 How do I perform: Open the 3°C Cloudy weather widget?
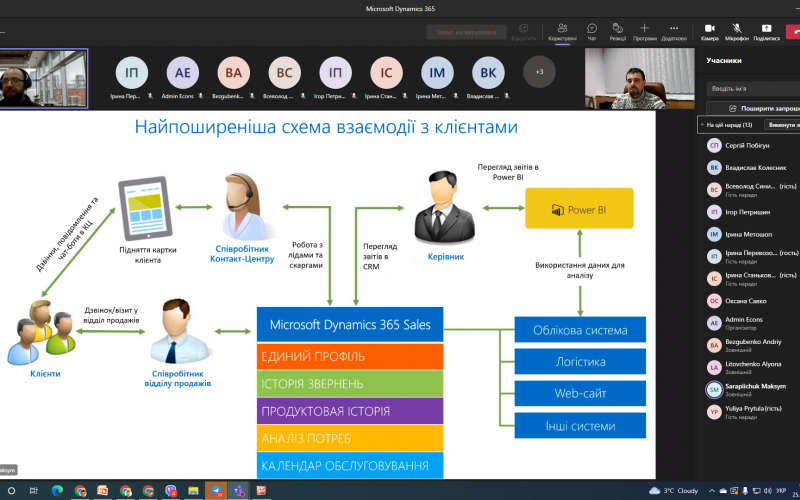pos(673,491)
